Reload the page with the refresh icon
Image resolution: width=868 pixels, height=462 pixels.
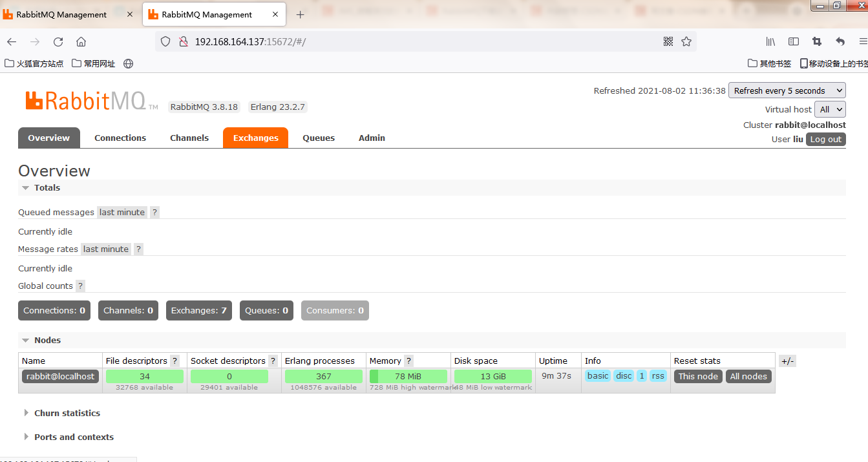click(x=58, y=41)
